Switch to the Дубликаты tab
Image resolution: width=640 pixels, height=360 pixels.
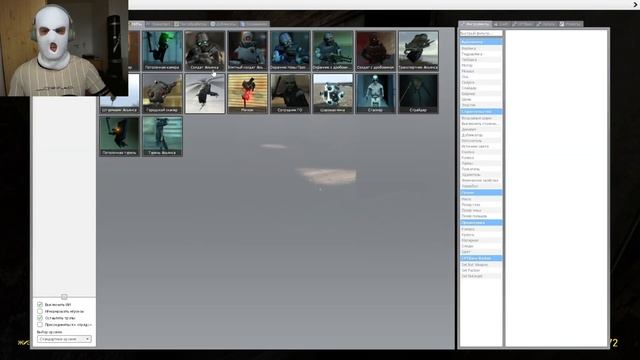(x=224, y=24)
